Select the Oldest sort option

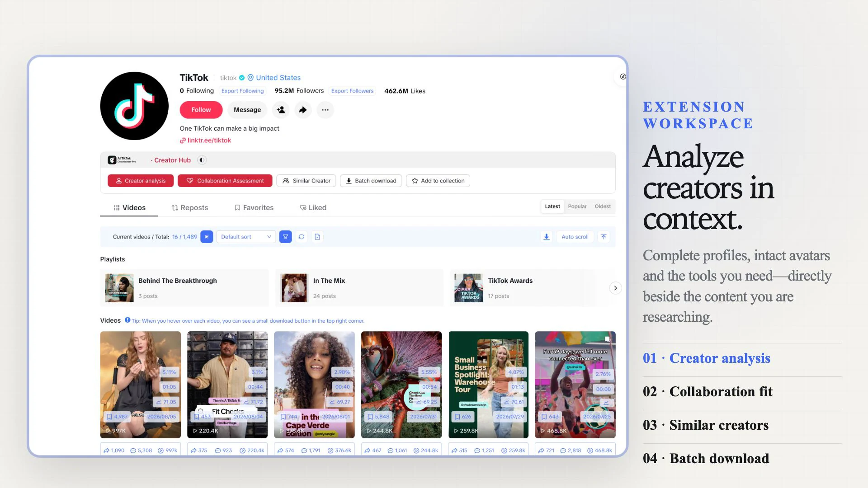pos(603,206)
